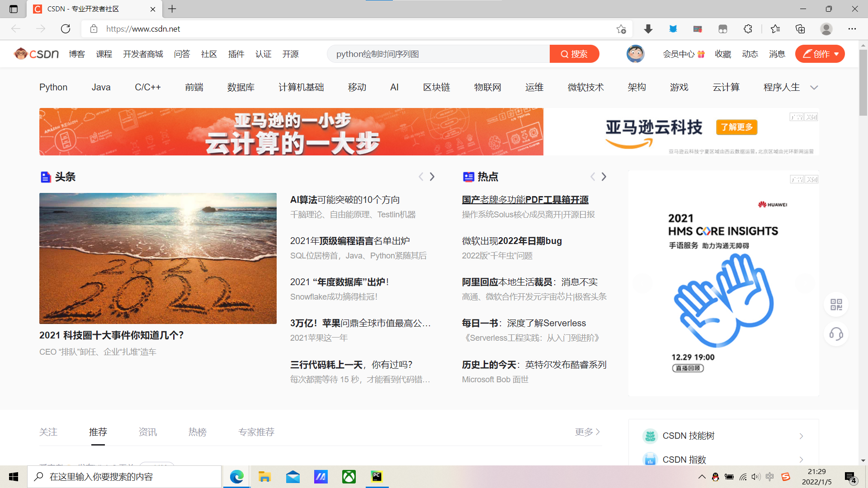Show next 头条 headlines arrow
This screenshot has height=488, width=868.
432,177
